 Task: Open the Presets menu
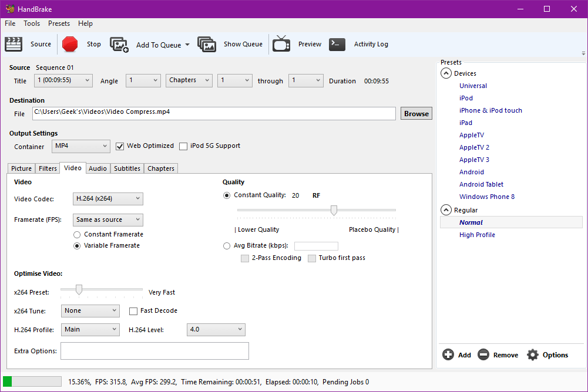[x=59, y=23]
